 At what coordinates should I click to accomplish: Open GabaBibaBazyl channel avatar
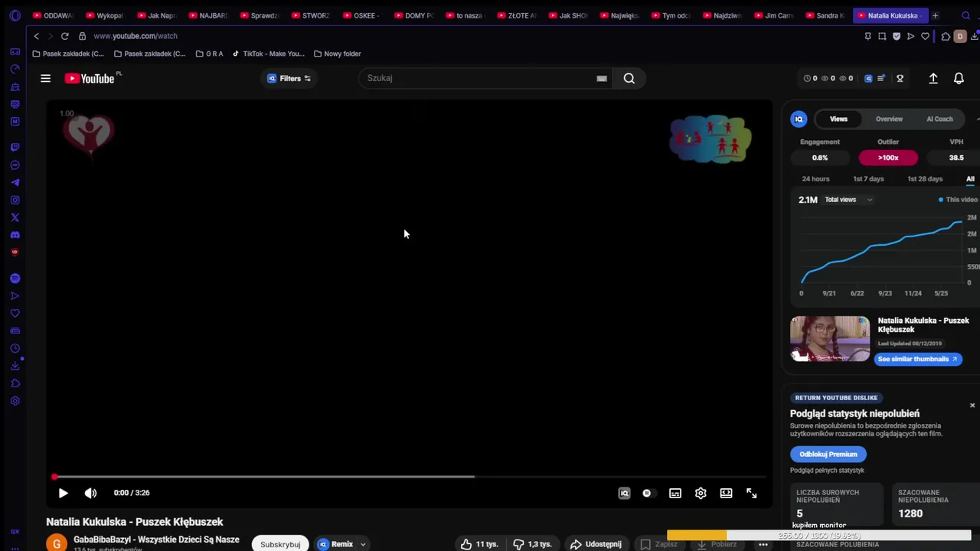[x=56, y=543]
